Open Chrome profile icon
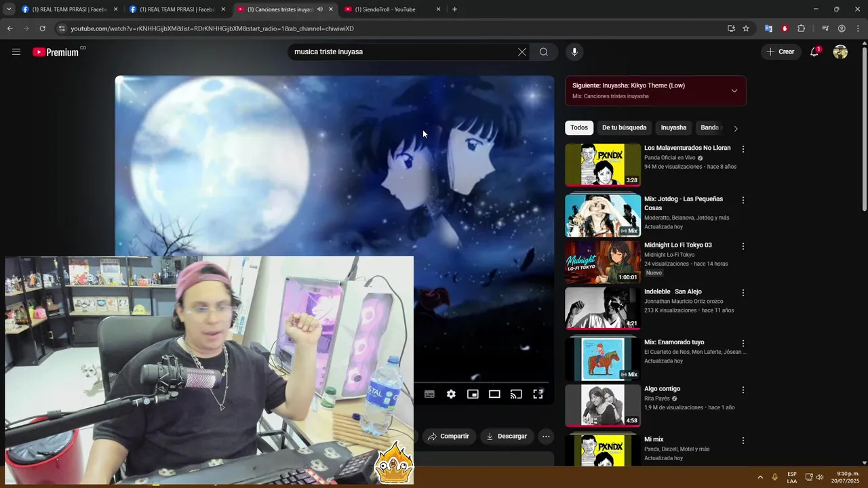 click(842, 28)
